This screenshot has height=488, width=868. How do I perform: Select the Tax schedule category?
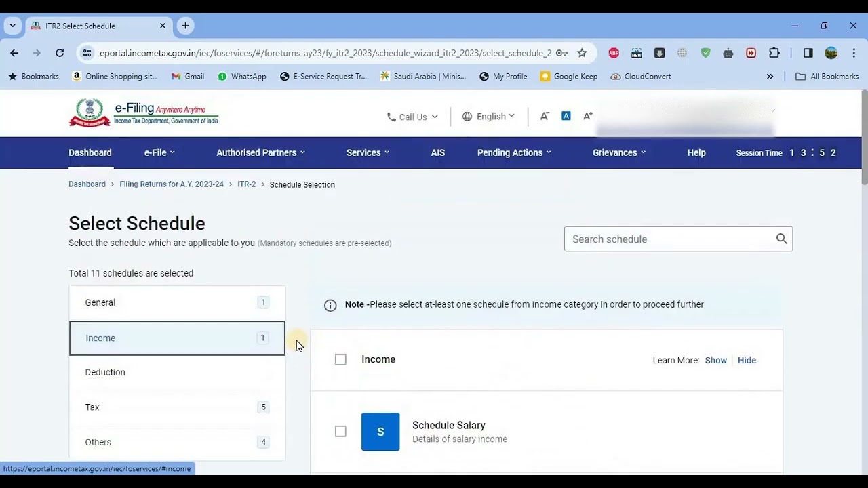click(177, 407)
